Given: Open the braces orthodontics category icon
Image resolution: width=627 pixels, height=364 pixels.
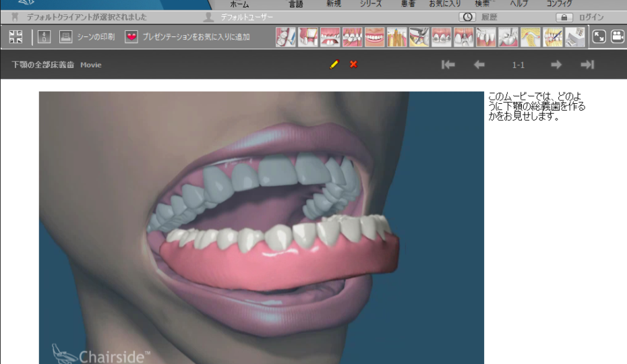Looking at the screenshot, I should coord(441,37).
